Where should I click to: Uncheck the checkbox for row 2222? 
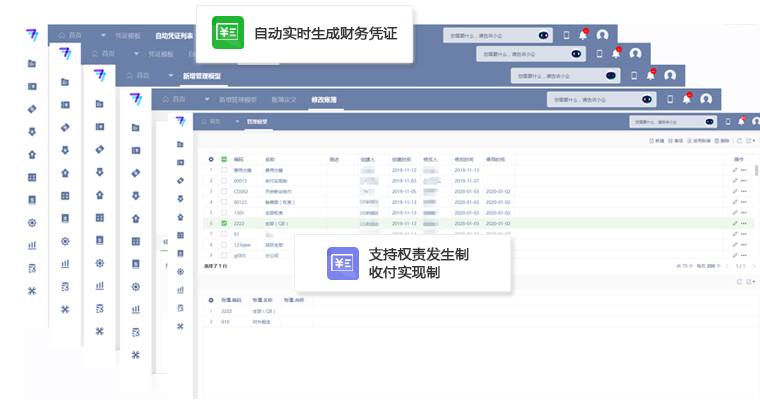[224, 223]
